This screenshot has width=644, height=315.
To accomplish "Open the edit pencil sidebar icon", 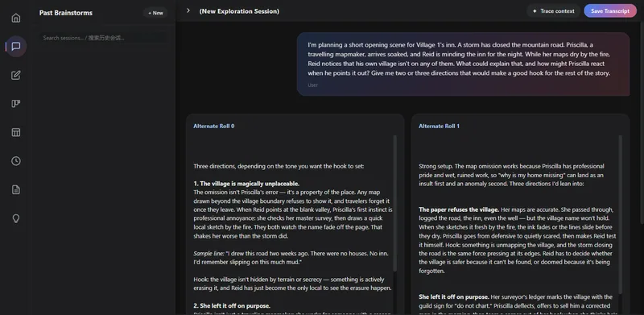I will coord(16,75).
